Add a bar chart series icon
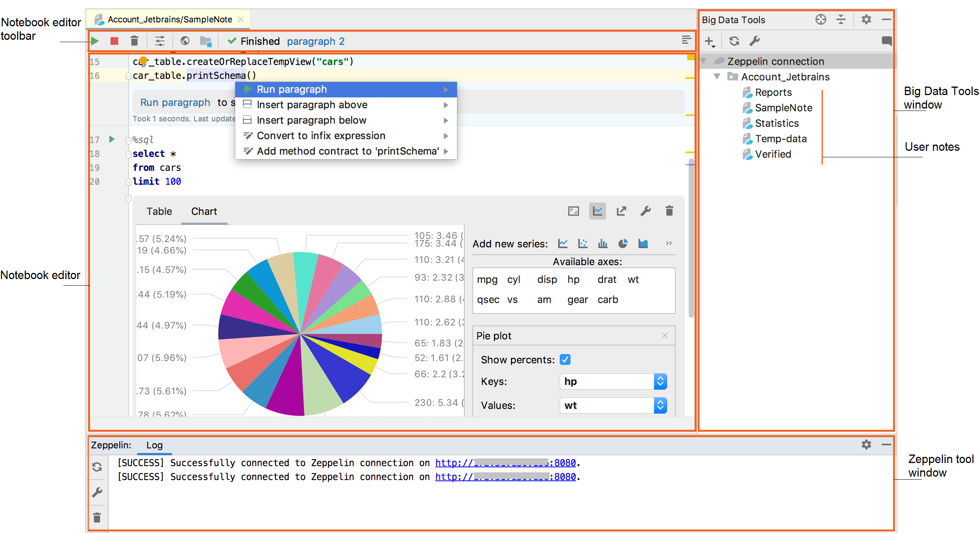This screenshot has width=980, height=533. click(603, 244)
